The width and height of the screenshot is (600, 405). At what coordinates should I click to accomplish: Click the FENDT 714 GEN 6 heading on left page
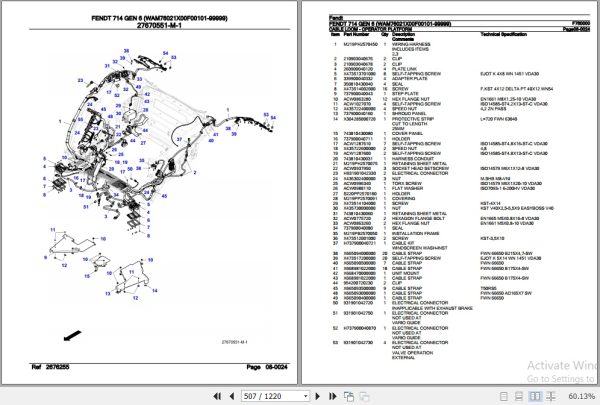[160, 18]
